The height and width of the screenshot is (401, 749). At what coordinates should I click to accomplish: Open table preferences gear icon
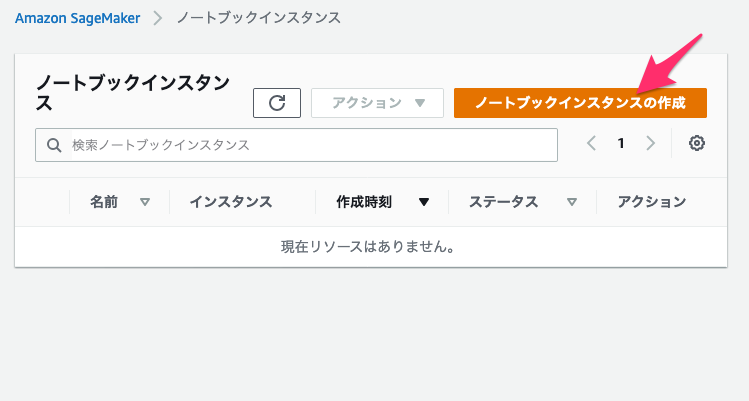click(x=696, y=143)
